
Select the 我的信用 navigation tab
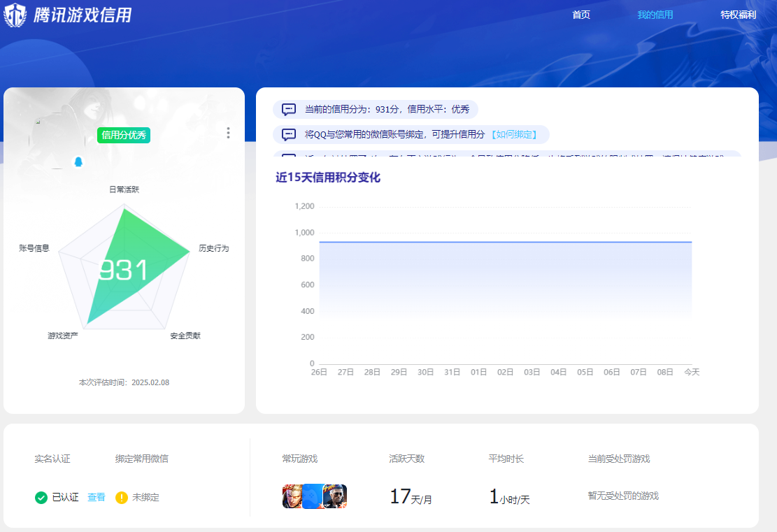(655, 15)
